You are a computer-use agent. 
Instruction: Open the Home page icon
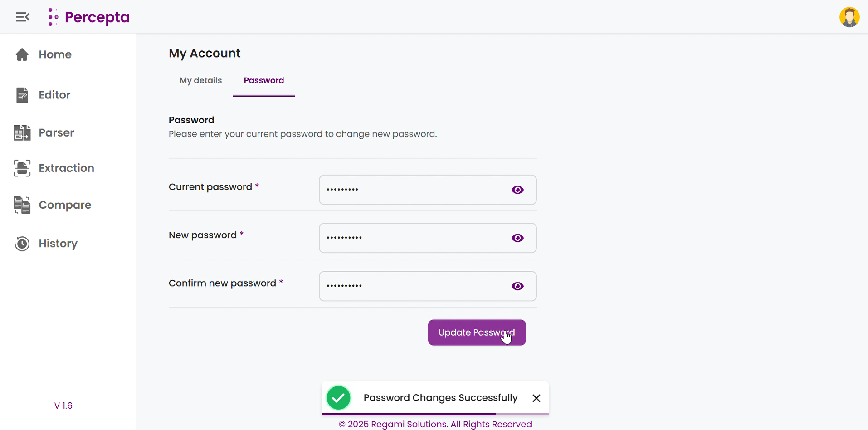pos(22,54)
